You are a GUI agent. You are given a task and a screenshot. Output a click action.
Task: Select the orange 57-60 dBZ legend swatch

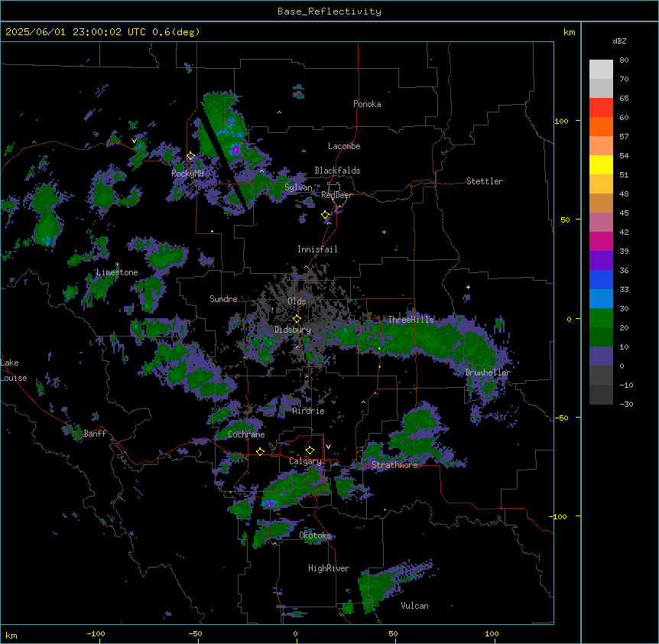coord(601,126)
